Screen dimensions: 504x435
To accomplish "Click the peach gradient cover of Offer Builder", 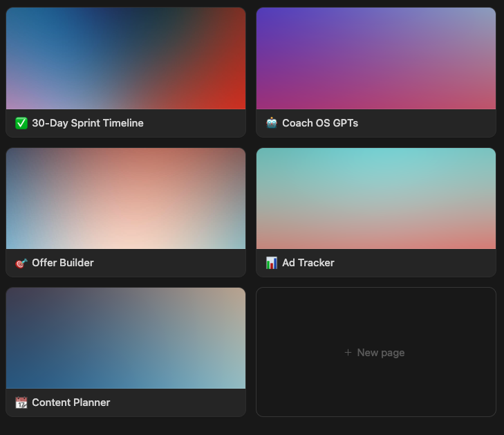I will click(x=126, y=198).
